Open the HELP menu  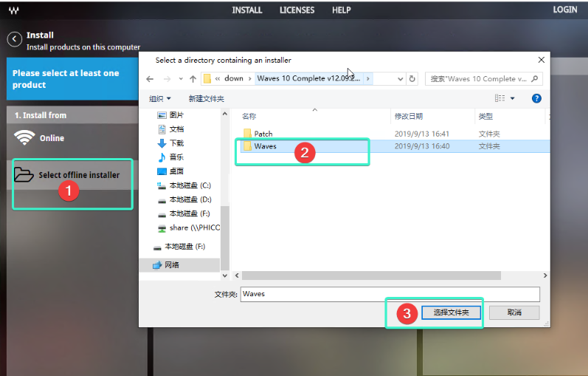[x=342, y=10]
